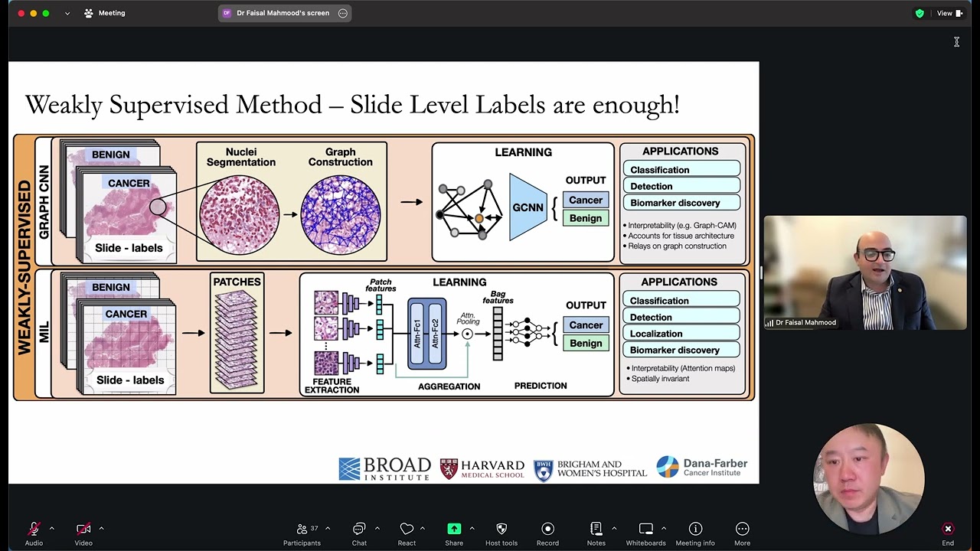This screenshot has width=980, height=551.
Task: Click the Meeting info text label
Action: (x=695, y=543)
